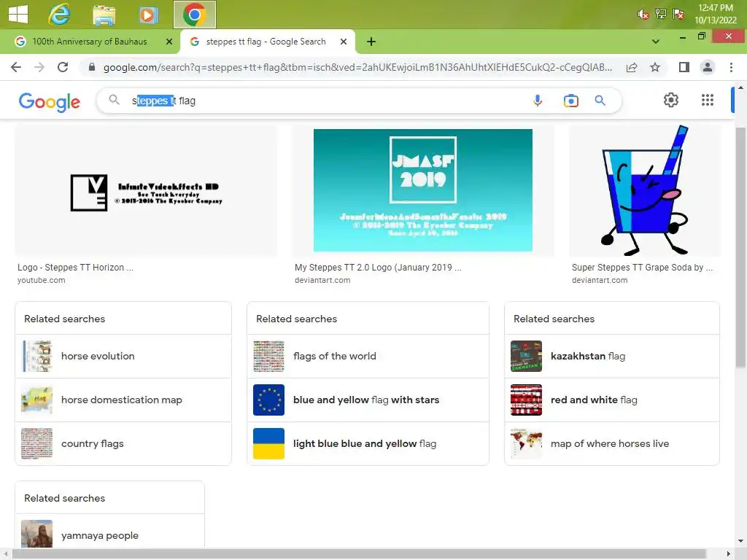Search related term horse evolution
The image size is (747, 560).
[x=123, y=356]
